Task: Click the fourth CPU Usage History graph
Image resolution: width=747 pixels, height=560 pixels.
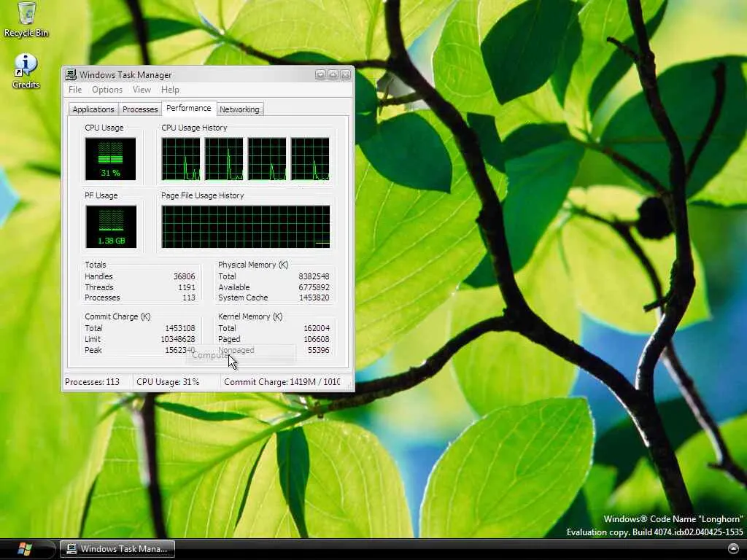Action: pyautogui.click(x=310, y=159)
